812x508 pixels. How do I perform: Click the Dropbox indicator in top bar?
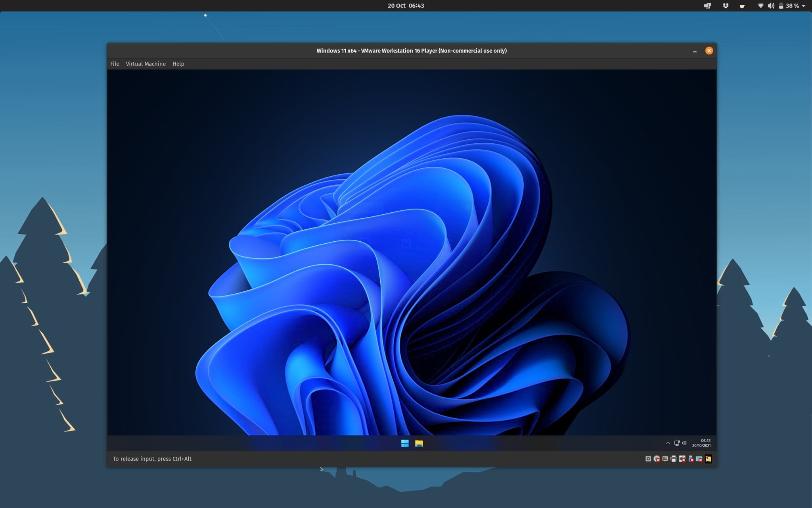click(726, 6)
